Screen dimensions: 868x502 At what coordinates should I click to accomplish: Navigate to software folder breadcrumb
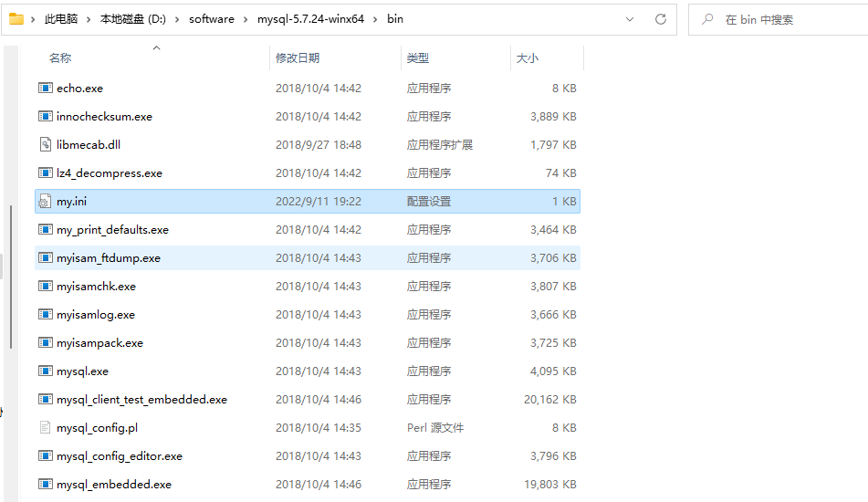pos(212,19)
